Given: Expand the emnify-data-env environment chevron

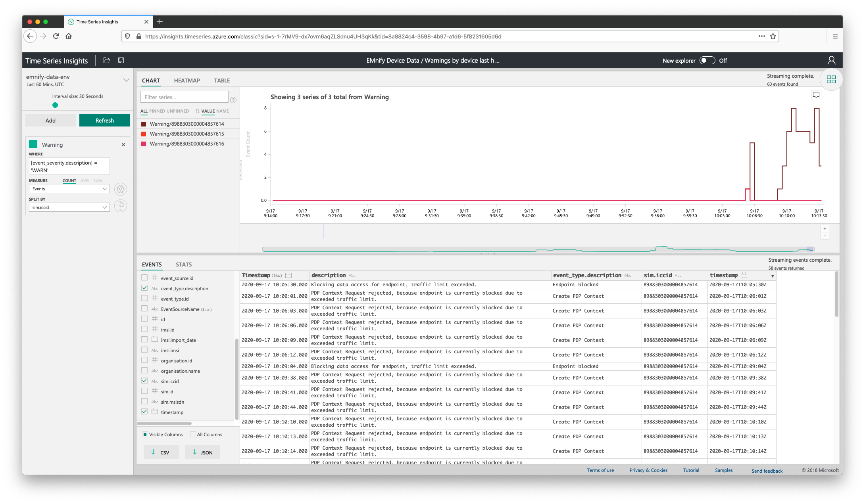Looking at the screenshot, I should 126,80.
